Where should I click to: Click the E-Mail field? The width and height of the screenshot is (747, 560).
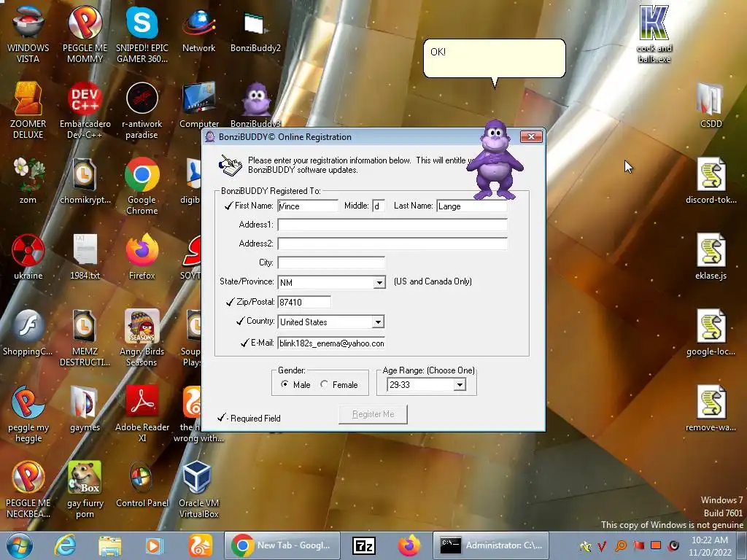331,343
